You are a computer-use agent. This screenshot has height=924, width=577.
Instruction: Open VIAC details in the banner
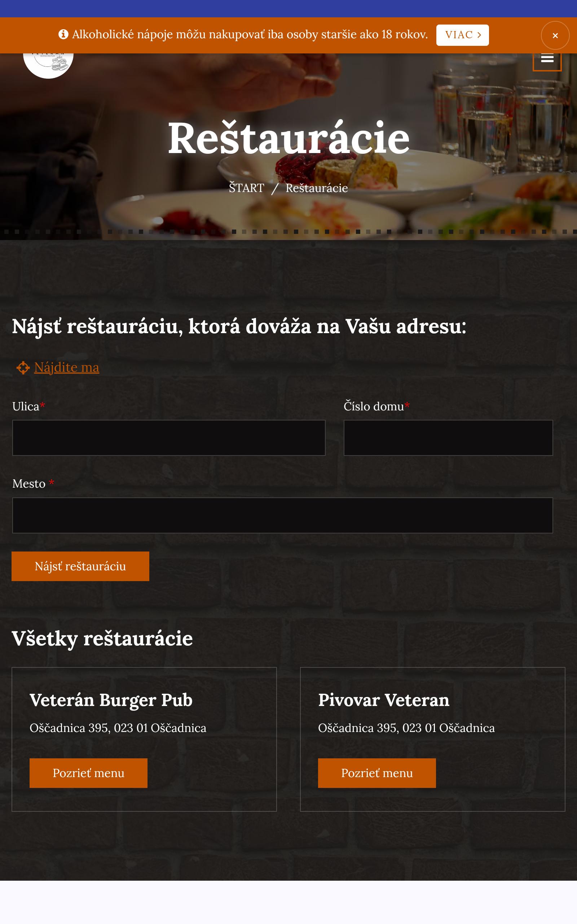[x=463, y=35]
